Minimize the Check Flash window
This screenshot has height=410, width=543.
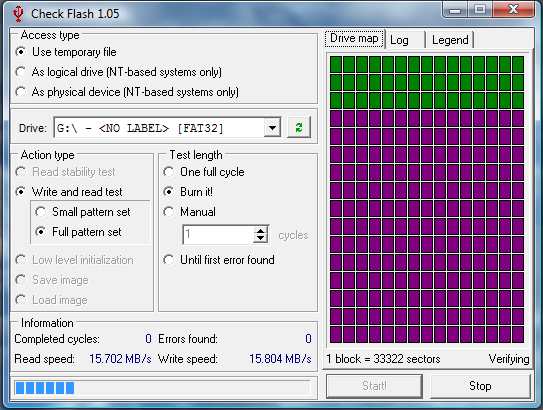tap(455, 10)
